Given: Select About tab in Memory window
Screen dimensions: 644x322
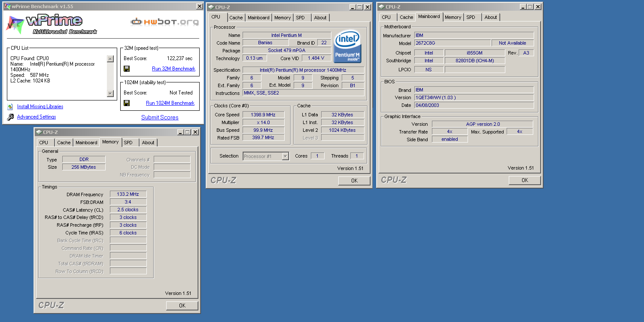Looking at the screenshot, I should click(x=148, y=143).
